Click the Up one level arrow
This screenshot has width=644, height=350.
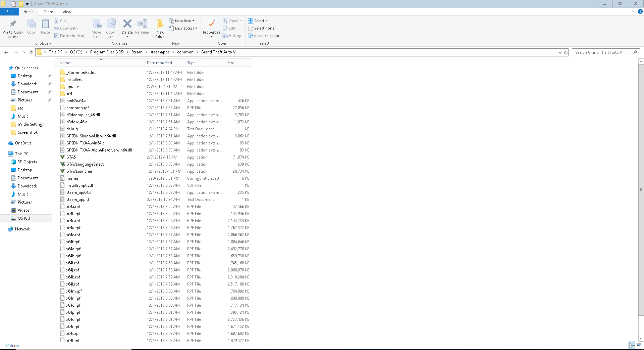pos(31,52)
